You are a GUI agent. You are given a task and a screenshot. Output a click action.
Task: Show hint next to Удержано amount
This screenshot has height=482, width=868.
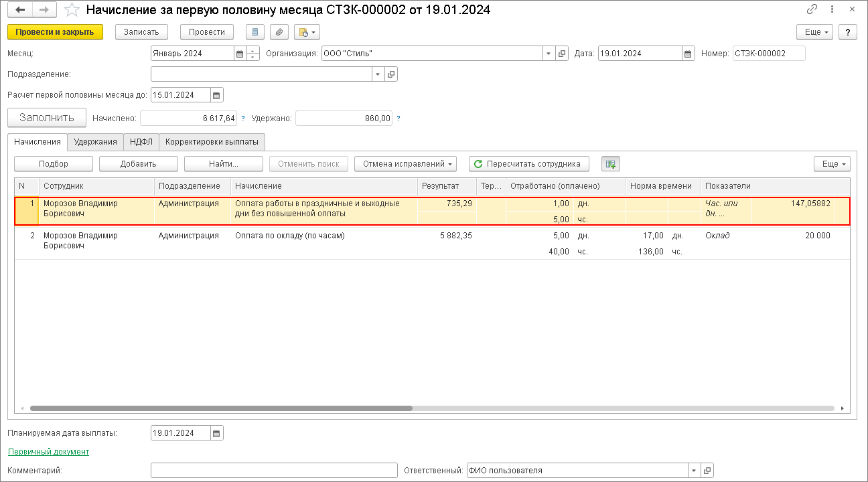click(x=399, y=118)
